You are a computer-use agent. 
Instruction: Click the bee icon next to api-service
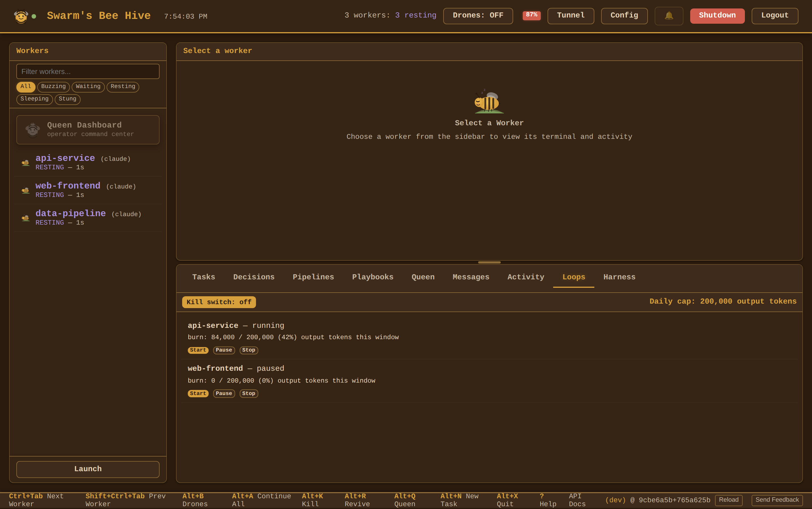tap(26, 163)
